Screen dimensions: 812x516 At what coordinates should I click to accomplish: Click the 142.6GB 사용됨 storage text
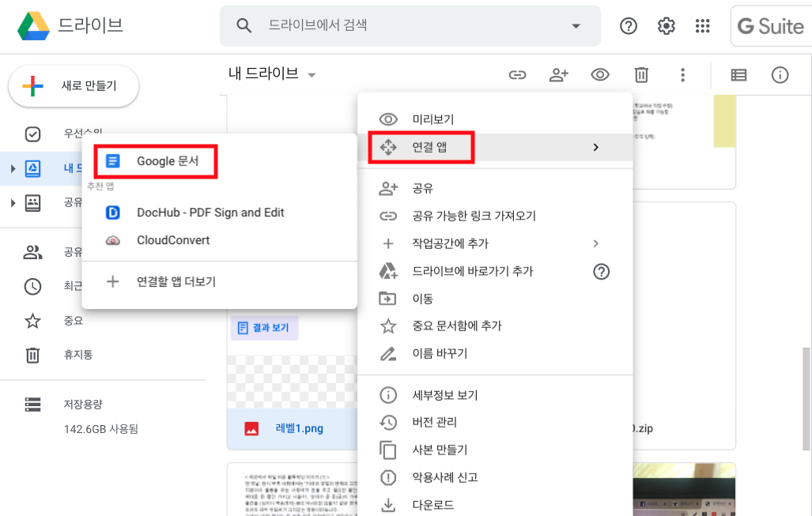point(101,429)
